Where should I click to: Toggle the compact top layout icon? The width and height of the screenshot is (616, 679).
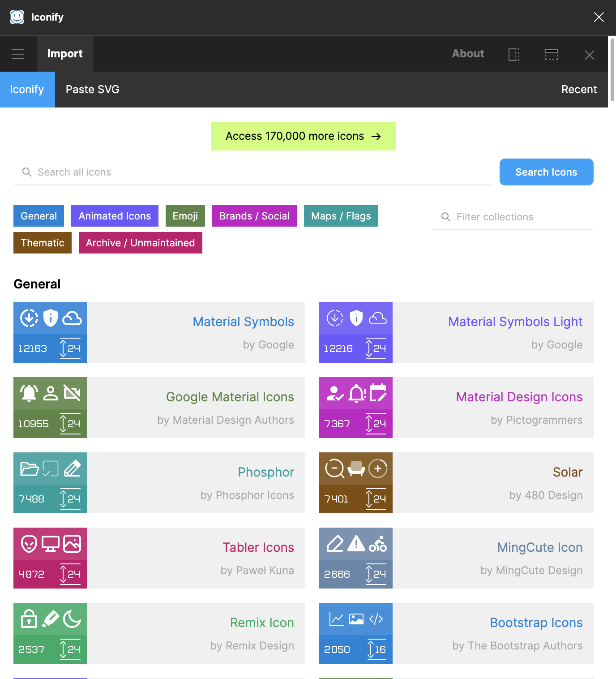click(551, 55)
